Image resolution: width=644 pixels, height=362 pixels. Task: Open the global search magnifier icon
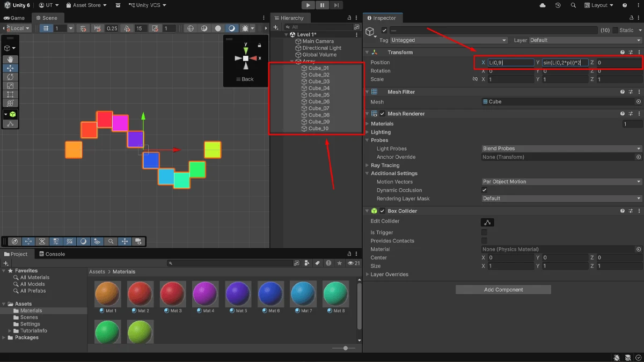[x=574, y=5]
